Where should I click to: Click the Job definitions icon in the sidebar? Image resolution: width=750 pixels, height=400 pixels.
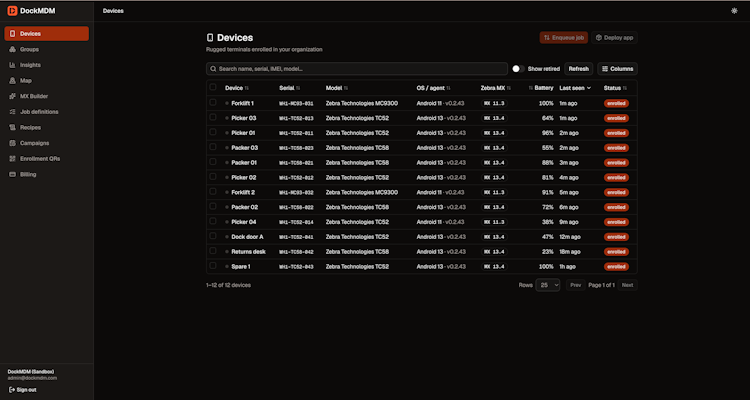click(12, 112)
